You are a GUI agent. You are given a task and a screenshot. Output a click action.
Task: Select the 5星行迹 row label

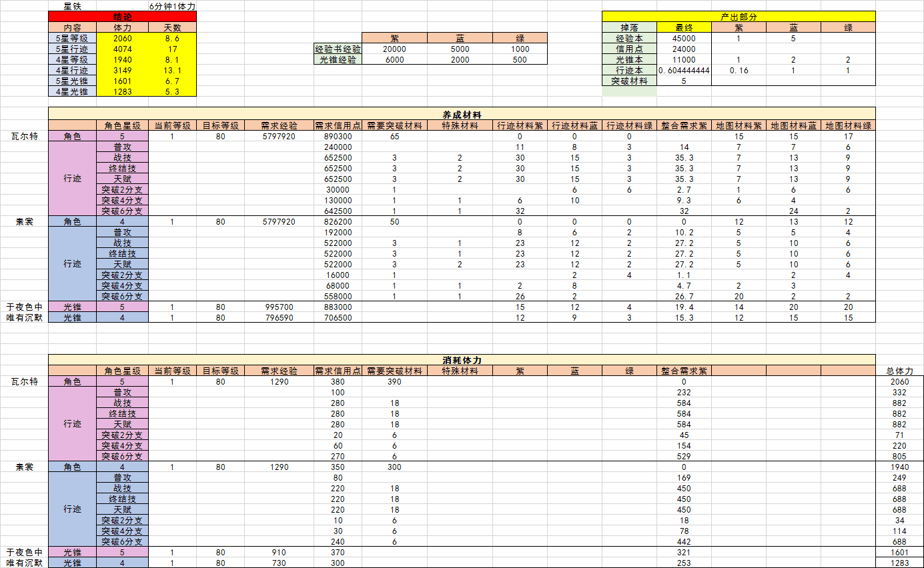click(72, 49)
